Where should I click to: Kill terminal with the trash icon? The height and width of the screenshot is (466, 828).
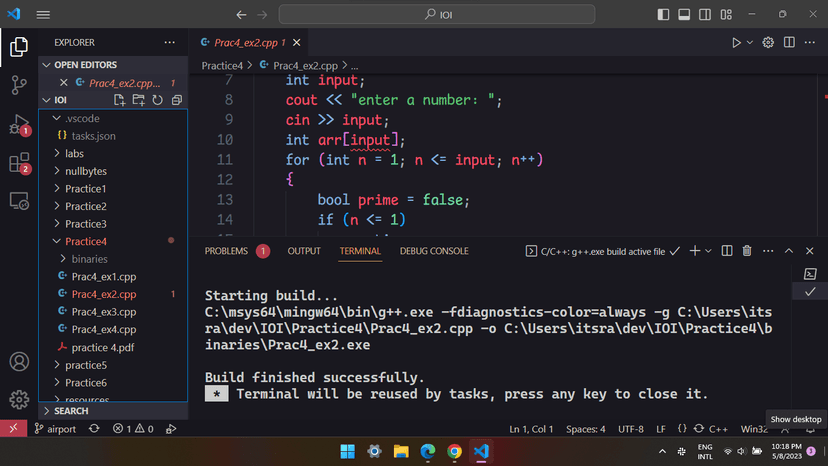[747, 251]
